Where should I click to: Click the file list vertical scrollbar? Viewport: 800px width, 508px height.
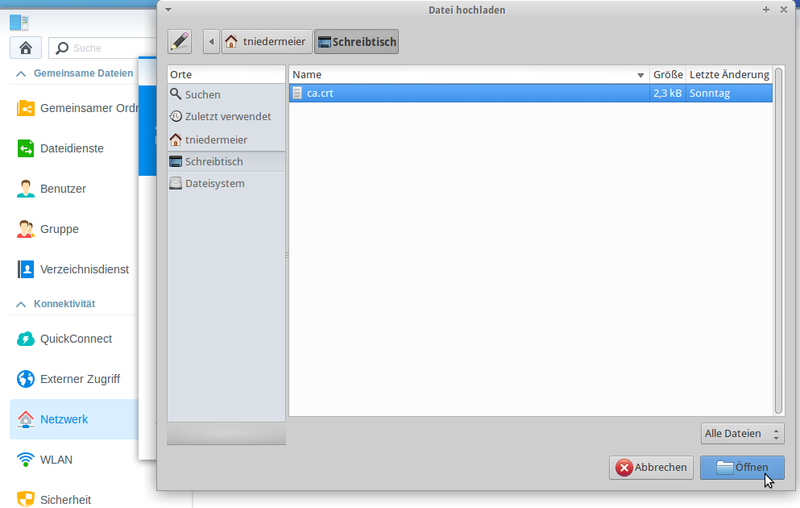coord(779,241)
